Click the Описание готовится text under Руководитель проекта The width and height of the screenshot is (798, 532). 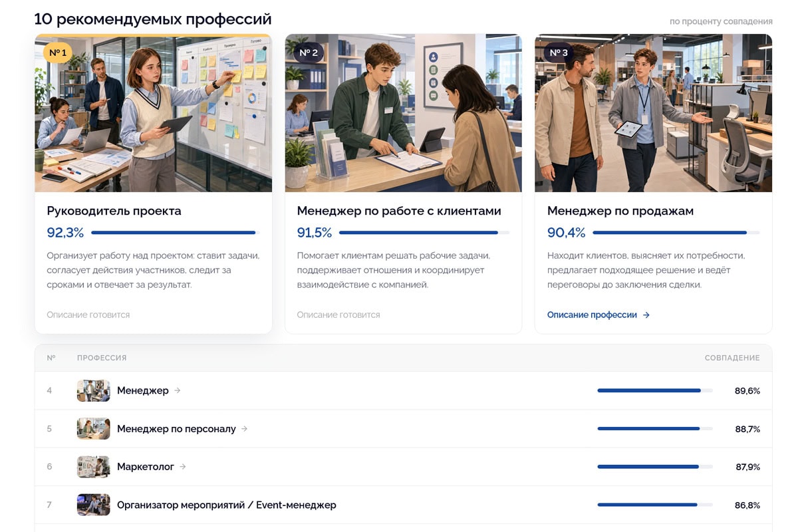pos(88,315)
